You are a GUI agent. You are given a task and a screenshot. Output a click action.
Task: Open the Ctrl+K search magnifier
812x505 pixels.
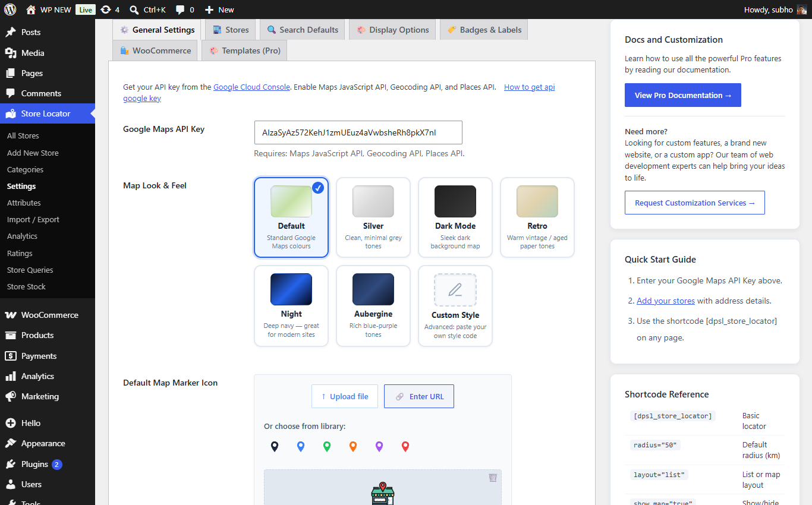(x=134, y=10)
